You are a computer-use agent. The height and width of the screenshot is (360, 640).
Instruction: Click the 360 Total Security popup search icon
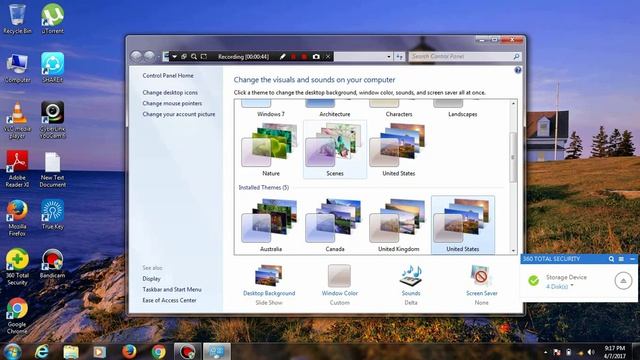[611, 259]
